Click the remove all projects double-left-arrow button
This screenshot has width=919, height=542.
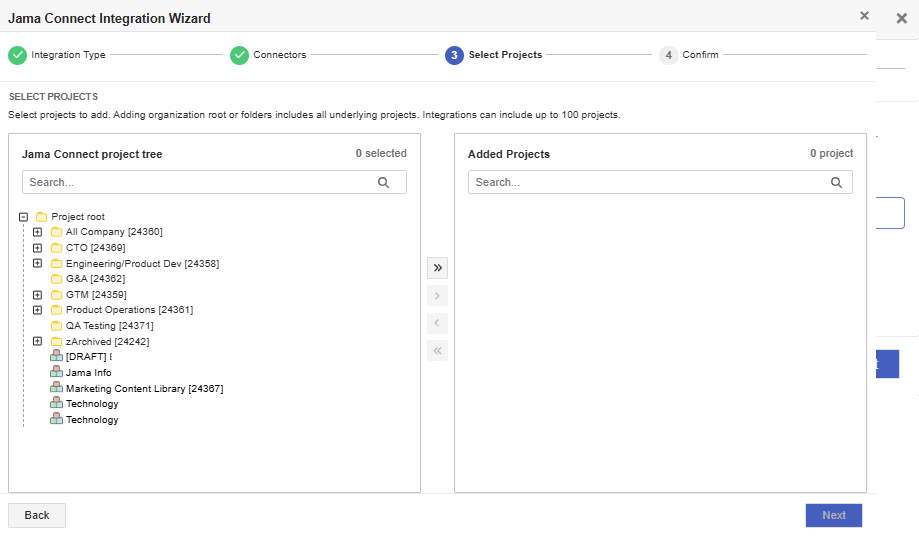pyautogui.click(x=437, y=350)
